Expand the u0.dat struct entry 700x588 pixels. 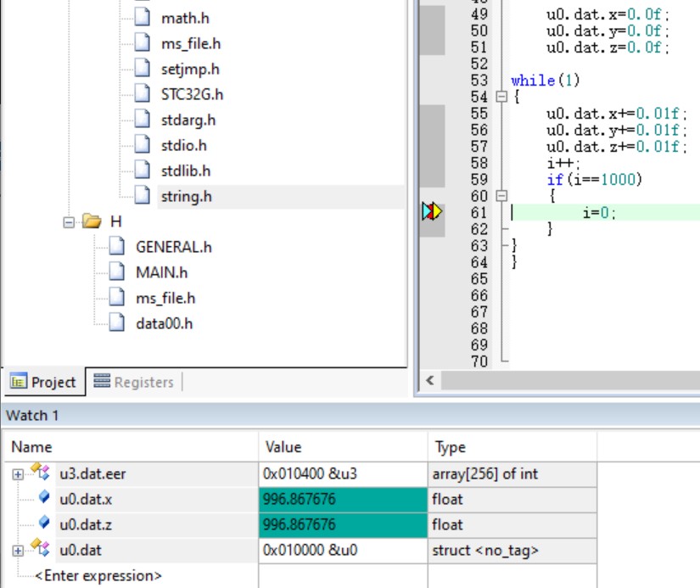coord(18,551)
